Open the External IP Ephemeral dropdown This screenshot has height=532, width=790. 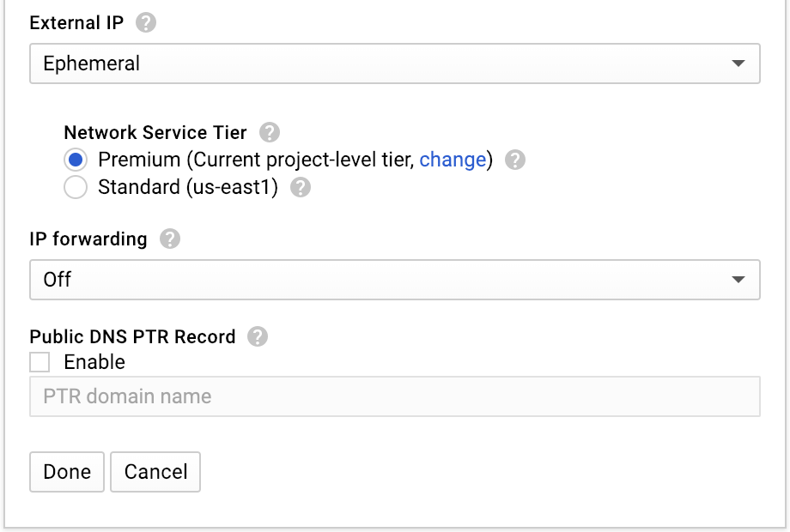pyautogui.click(x=378, y=63)
